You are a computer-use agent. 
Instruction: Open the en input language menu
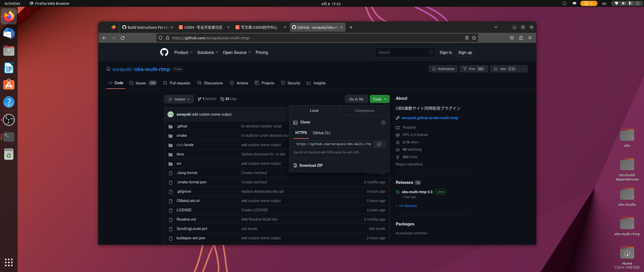pos(604,4)
